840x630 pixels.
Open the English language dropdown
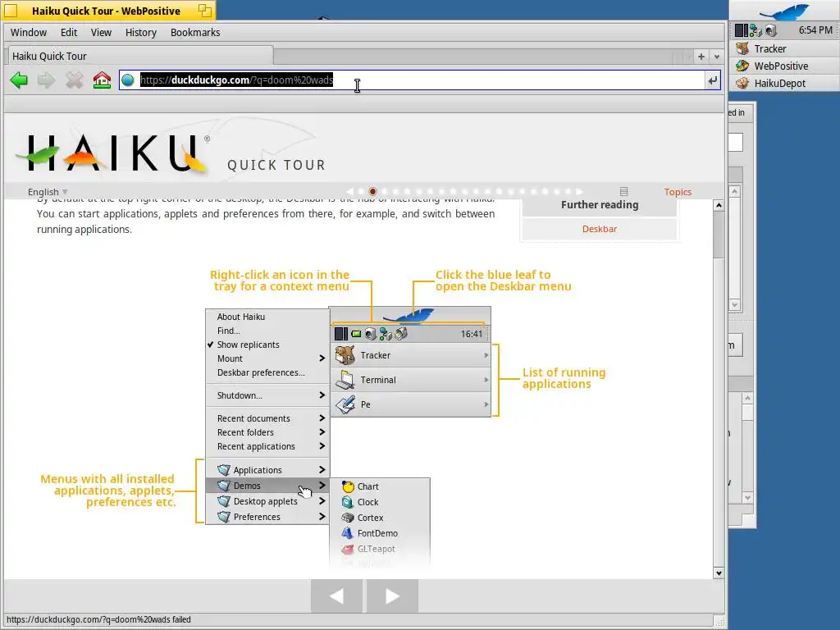pos(48,192)
